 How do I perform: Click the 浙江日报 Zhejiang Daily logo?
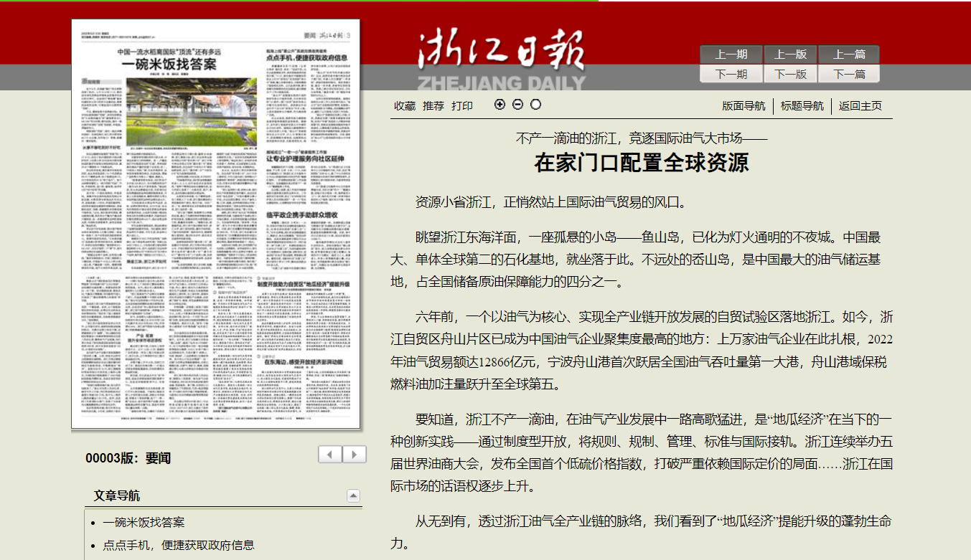[501, 60]
